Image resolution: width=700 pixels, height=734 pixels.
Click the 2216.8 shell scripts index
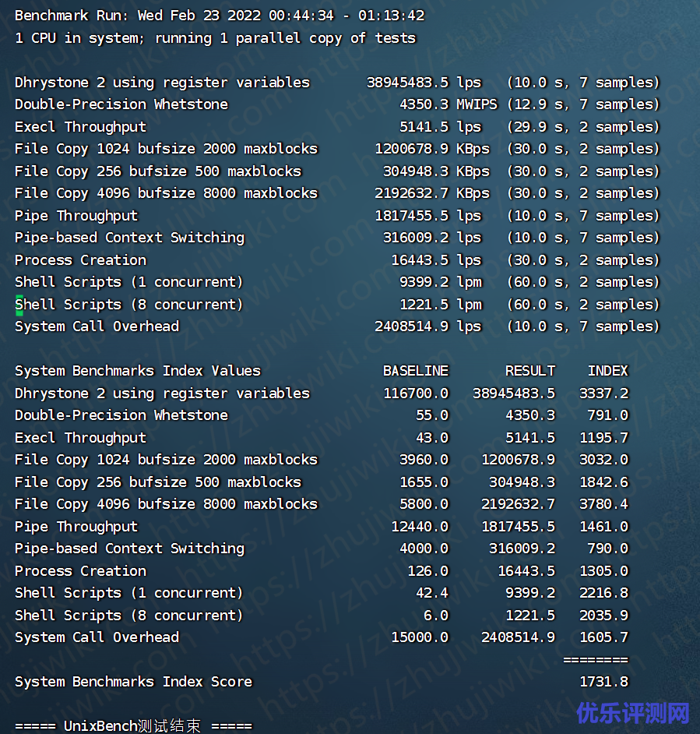click(x=603, y=594)
